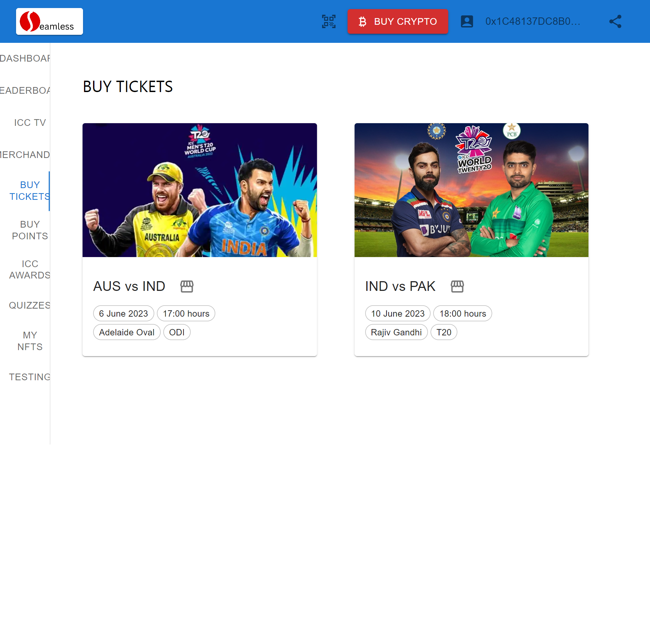
Task: Open the QR code scanner icon
Action: coord(329,21)
